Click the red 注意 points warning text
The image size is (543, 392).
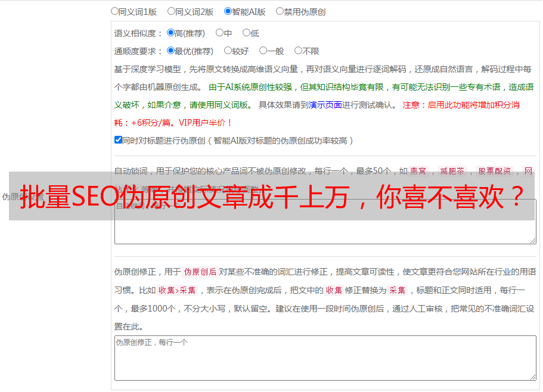317,114
